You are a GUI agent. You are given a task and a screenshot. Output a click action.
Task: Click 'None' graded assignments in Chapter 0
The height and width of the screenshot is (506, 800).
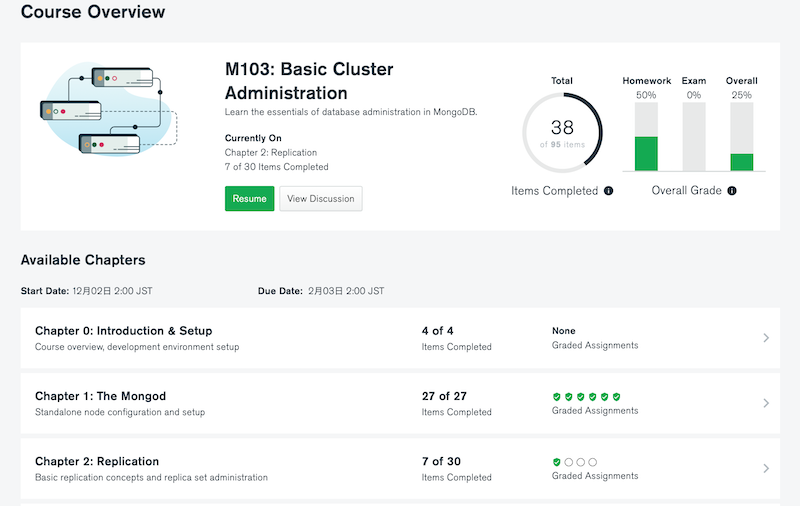click(x=563, y=331)
